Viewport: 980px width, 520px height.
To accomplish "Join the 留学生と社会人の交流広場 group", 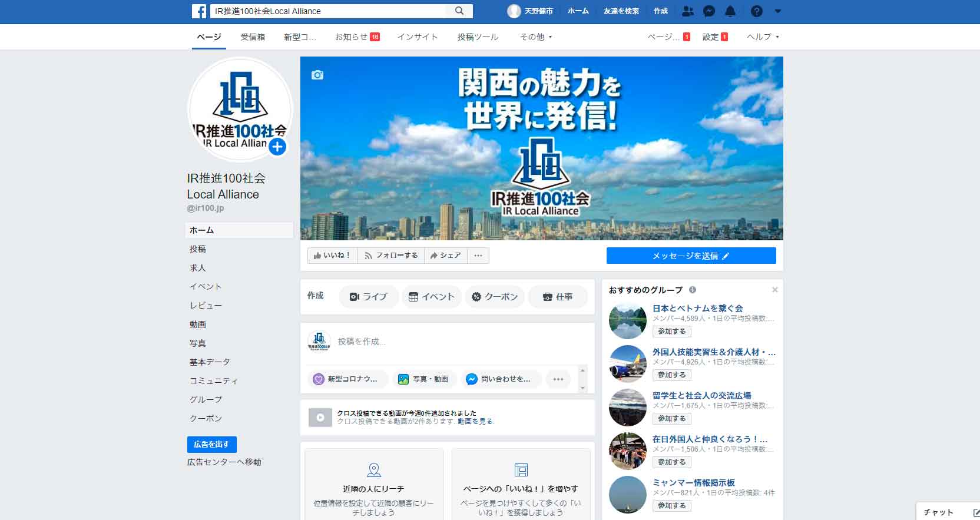I will (x=671, y=419).
